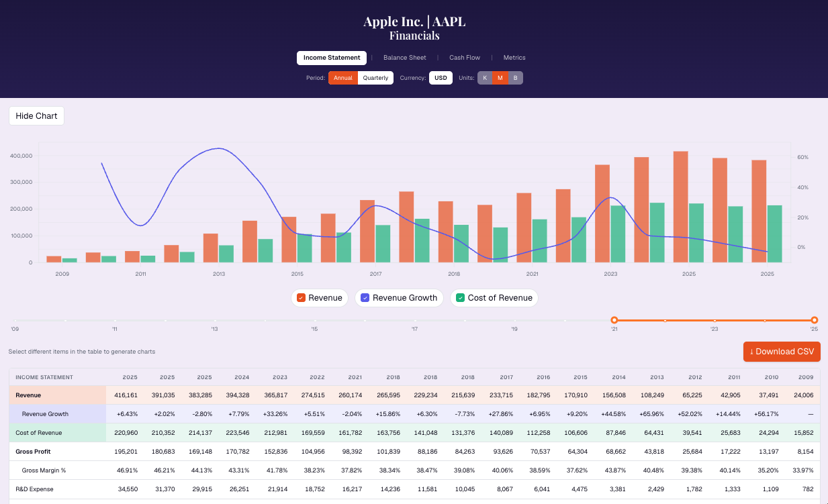Click the Hide Chart button

(37, 116)
